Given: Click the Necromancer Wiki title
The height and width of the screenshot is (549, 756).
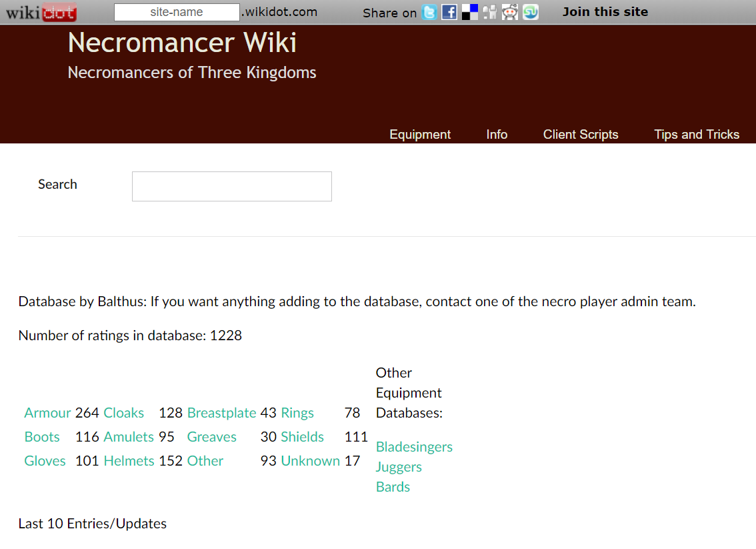Looking at the screenshot, I should point(182,43).
